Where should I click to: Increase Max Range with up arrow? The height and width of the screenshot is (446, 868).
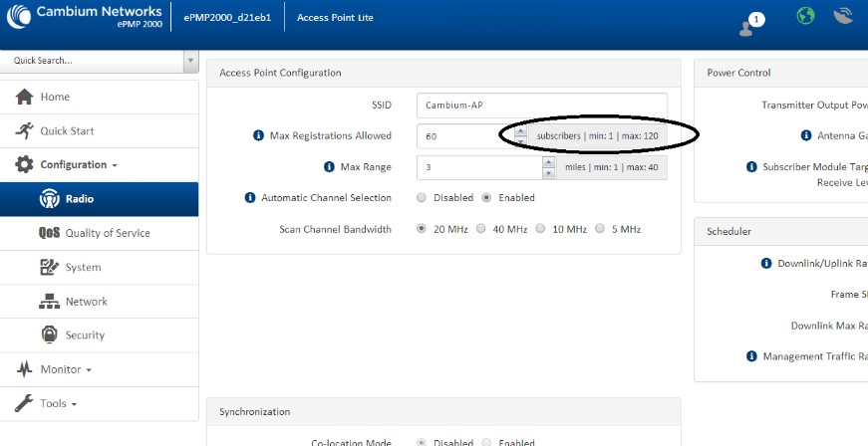point(548,162)
